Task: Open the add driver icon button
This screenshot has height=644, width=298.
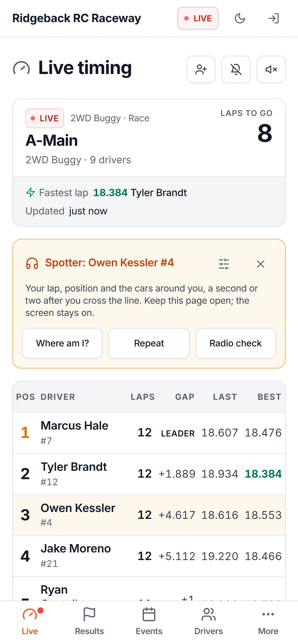Action: coord(201,69)
